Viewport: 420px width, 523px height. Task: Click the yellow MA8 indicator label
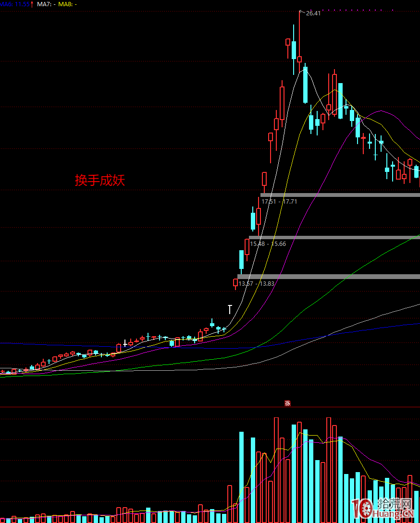(67, 4)
